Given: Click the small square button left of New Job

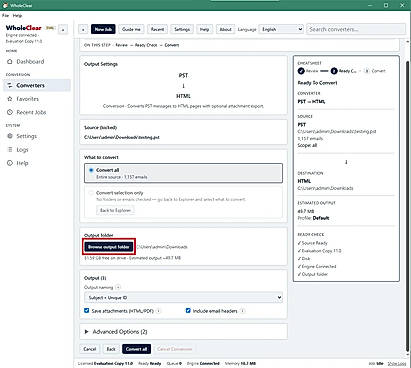Looking at the screenshot, I should 83,29.
